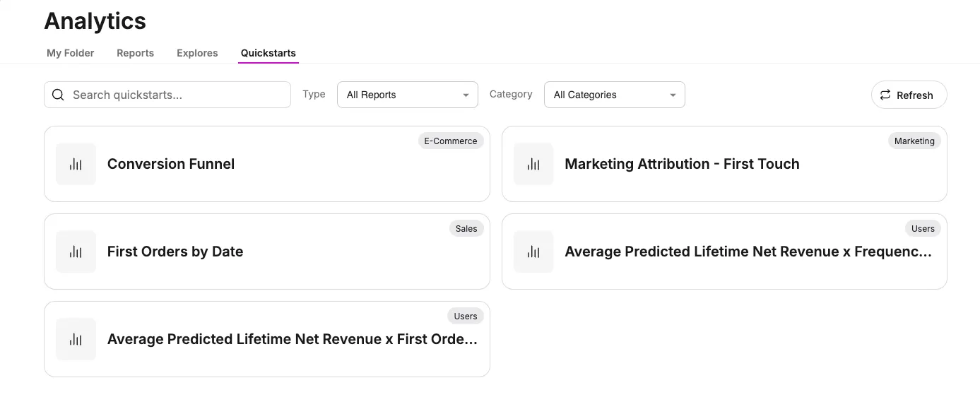
Task: Expand Category dropdown using its arrow
Action: coord(673,95)
